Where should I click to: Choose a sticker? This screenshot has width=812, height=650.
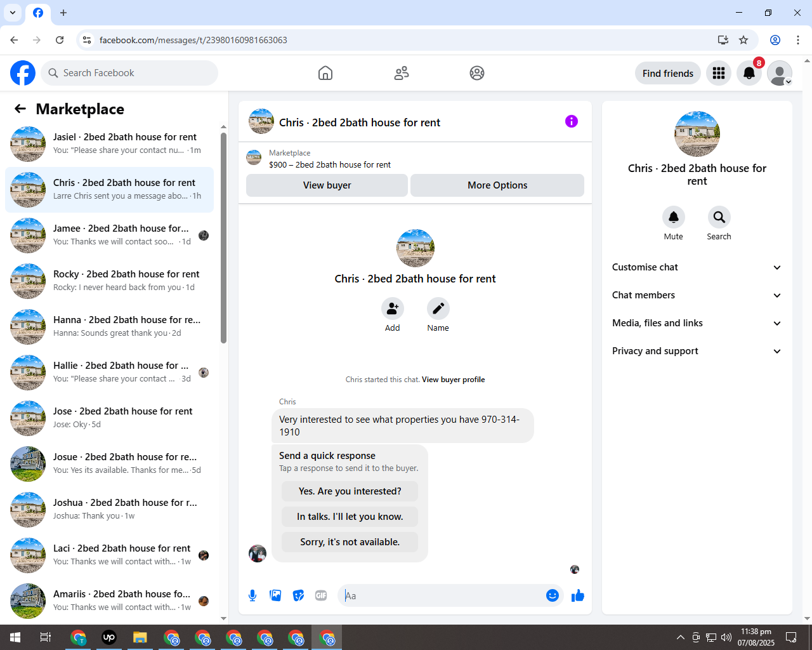point(298,595)
